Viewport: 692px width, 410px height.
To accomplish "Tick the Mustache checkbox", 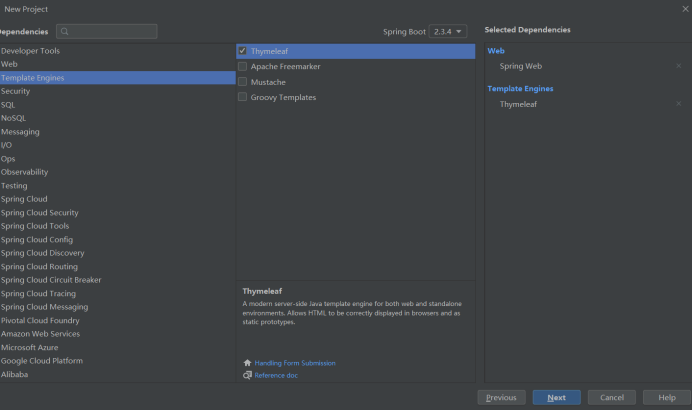I will coord(243,82).
